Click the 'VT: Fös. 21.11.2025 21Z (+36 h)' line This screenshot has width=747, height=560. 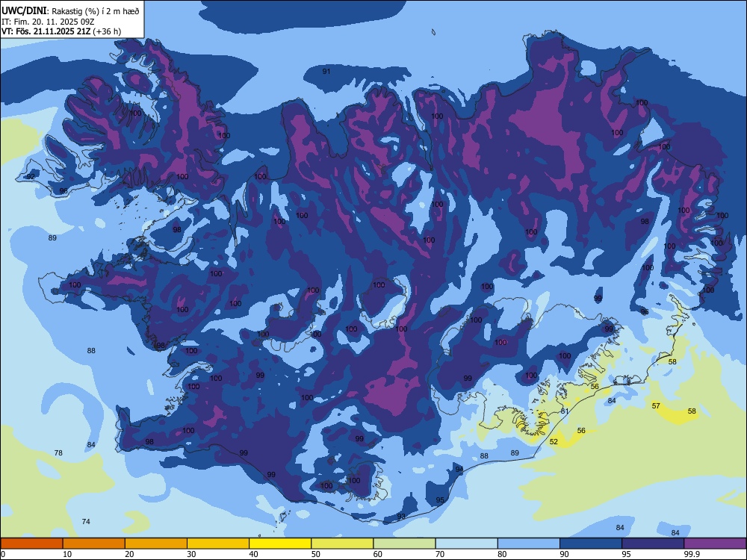tap(61, 31)
